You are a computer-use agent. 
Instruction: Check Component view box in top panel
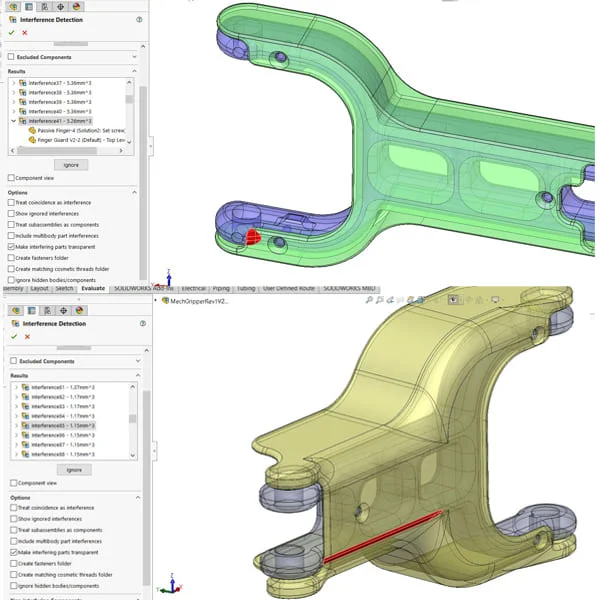point(11,177)
